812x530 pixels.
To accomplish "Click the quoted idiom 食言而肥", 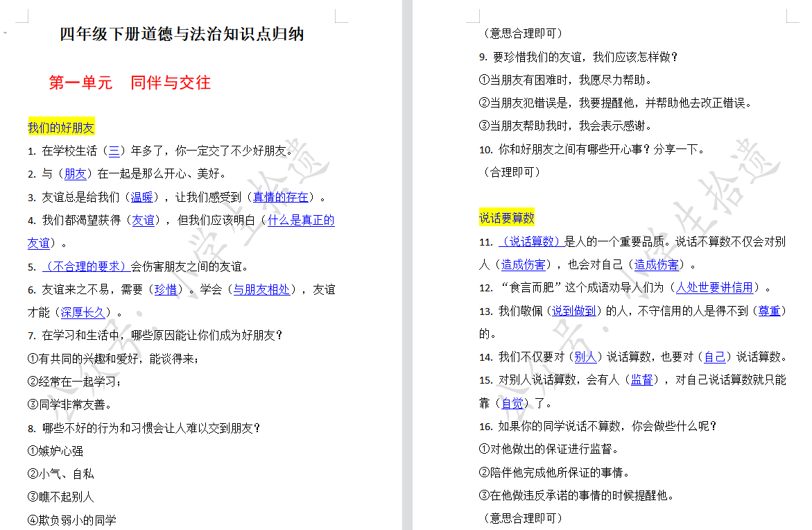I will point(532,287).
